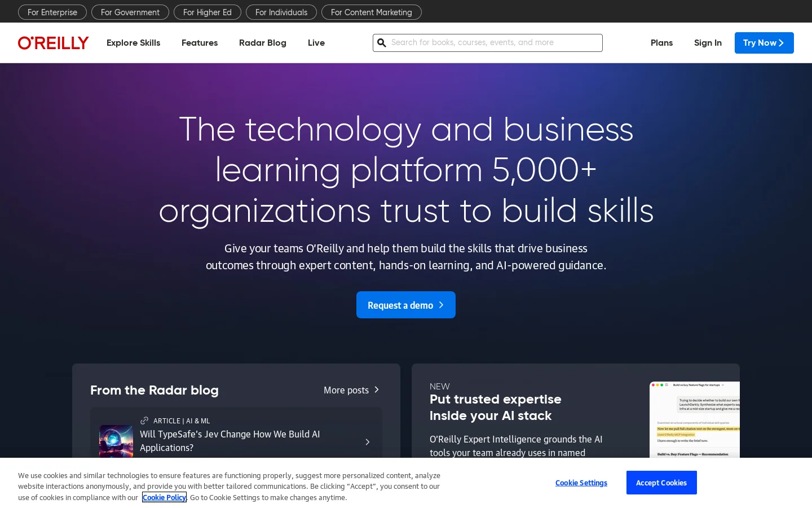Click Sign In

pyautogui.click(x=708, y=43)
